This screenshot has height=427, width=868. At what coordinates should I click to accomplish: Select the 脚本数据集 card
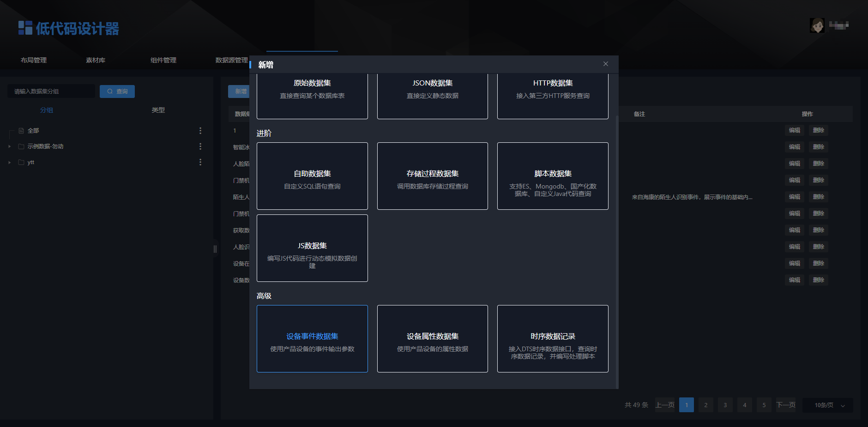[x=553, y=176]
